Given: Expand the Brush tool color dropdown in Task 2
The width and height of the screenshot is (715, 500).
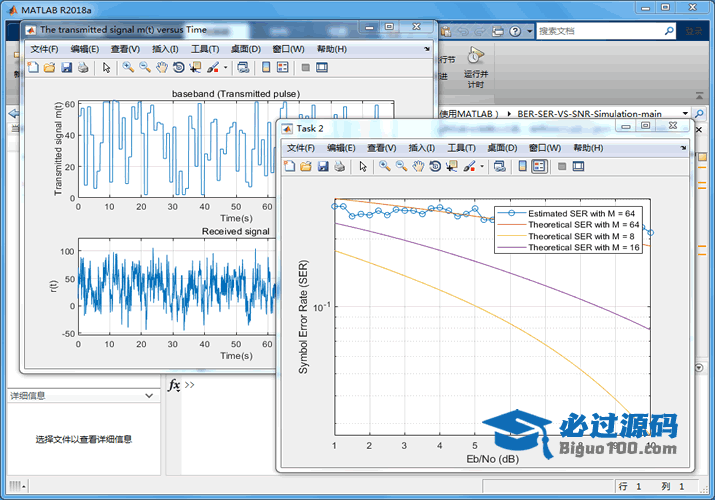Looking at the screenshot, I should coord(482,166).
